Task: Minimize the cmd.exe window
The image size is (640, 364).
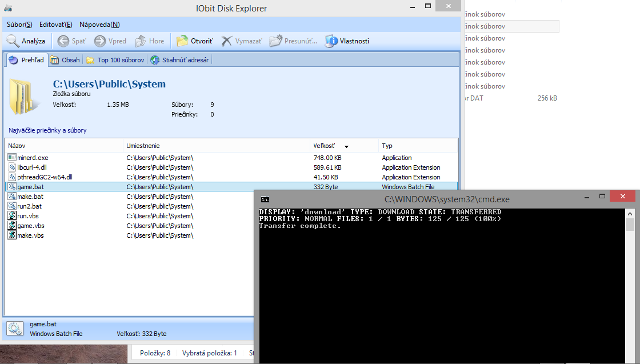Action: 587,197
